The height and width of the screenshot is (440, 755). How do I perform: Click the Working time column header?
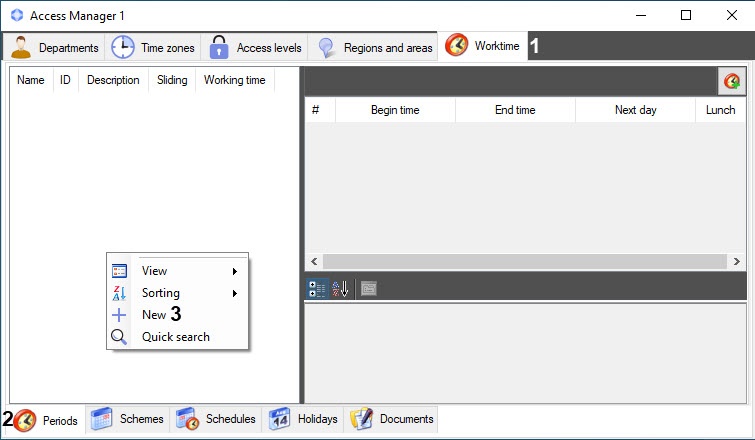[234, 80]
